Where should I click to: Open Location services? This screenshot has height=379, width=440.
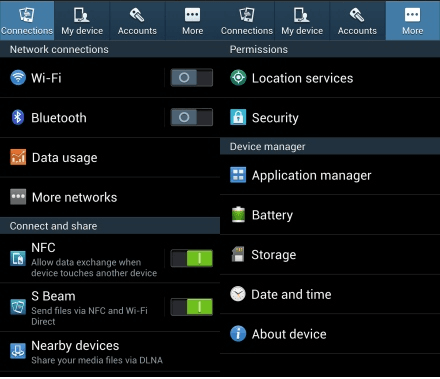(330, 78)
